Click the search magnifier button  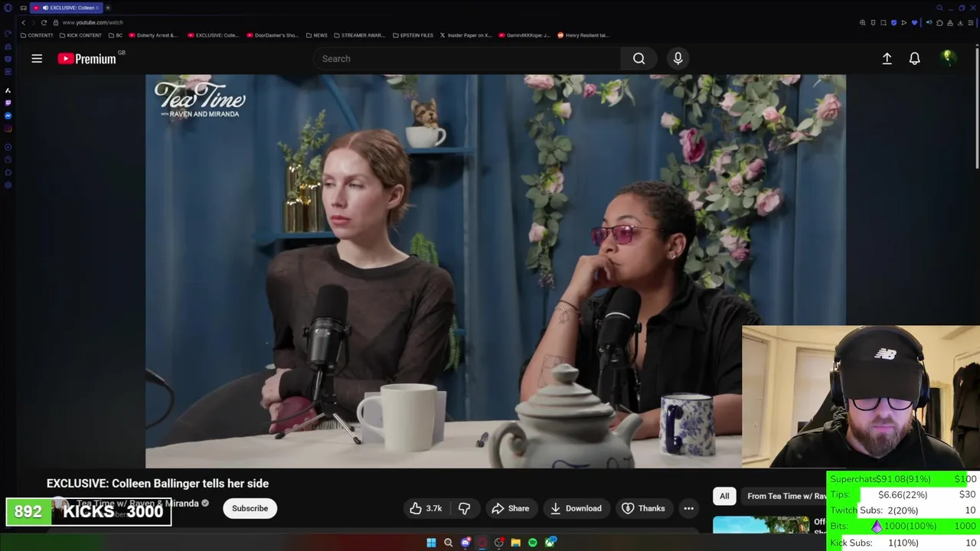(x=639, y=58)
